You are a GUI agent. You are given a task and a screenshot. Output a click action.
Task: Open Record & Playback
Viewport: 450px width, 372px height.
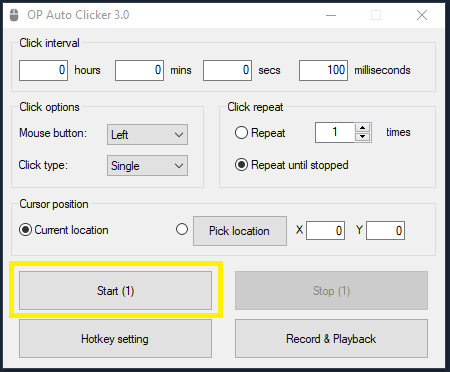pos(331,339)
